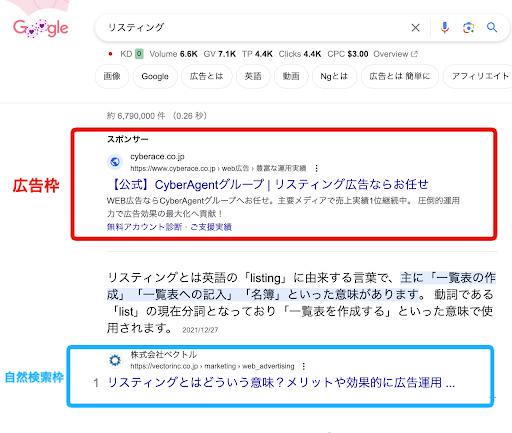Click the スポンサー label
The image size is (512, 433).
(x=128, y=139)
